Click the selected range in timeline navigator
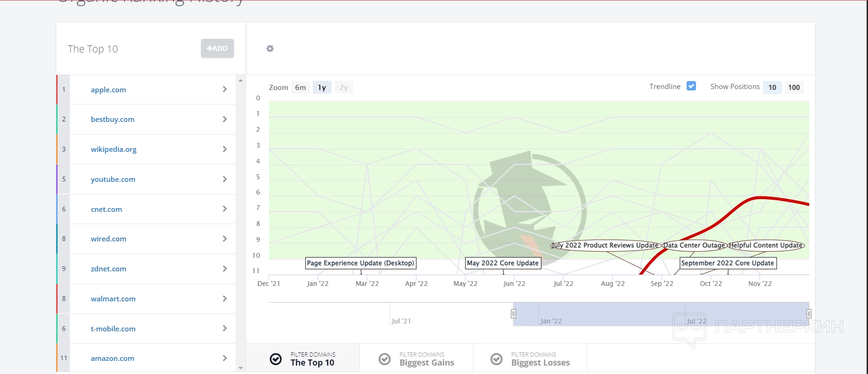This screenshot has height=374, width=868. coord(661,314)
